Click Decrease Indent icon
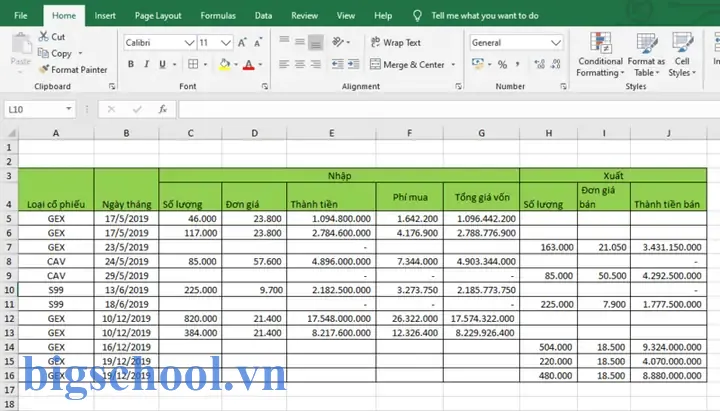Screen dimensions: 720x411 (x=338, y=64)
